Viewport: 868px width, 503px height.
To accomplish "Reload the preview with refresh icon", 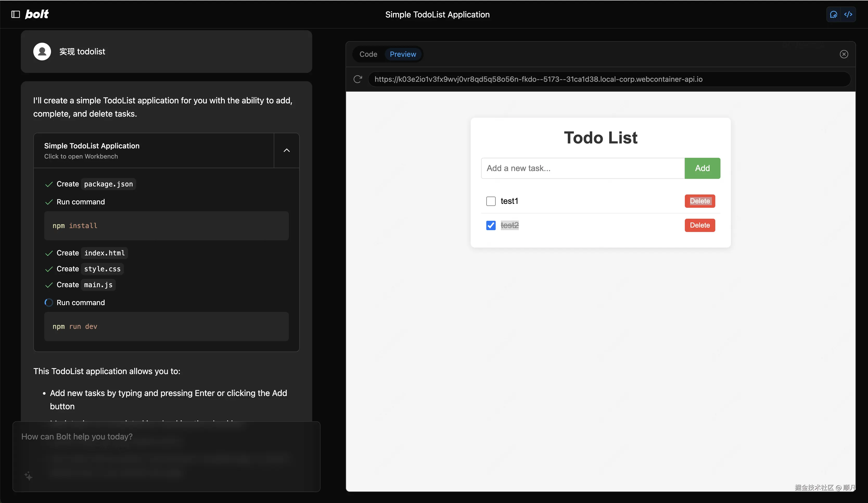I will pyautogui.click(x=358, y=79).
